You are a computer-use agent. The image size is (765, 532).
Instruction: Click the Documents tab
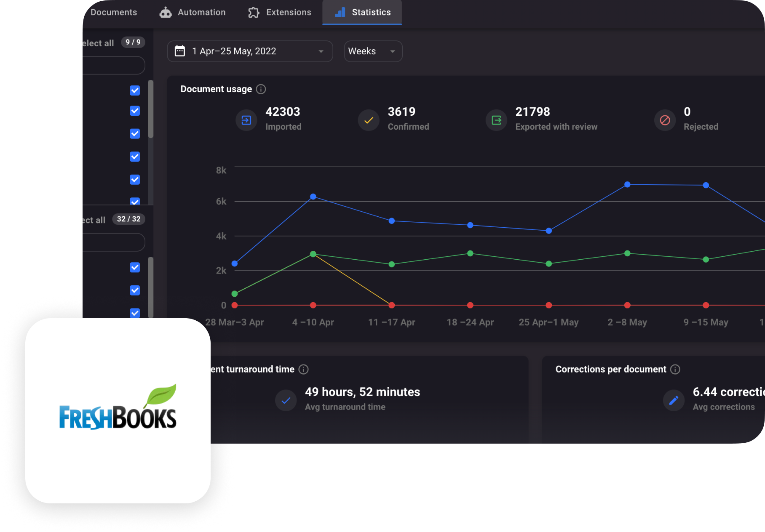[114, 13]
